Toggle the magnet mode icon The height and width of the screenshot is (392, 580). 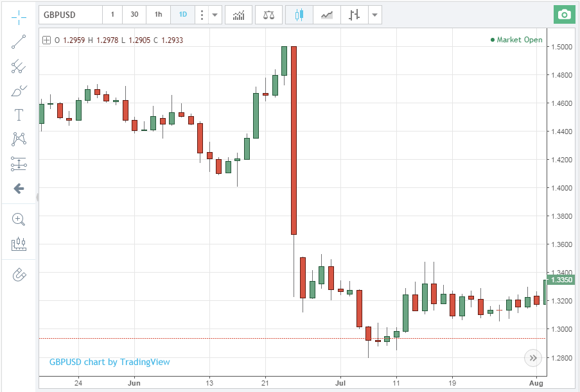click(x=19, y=275)
